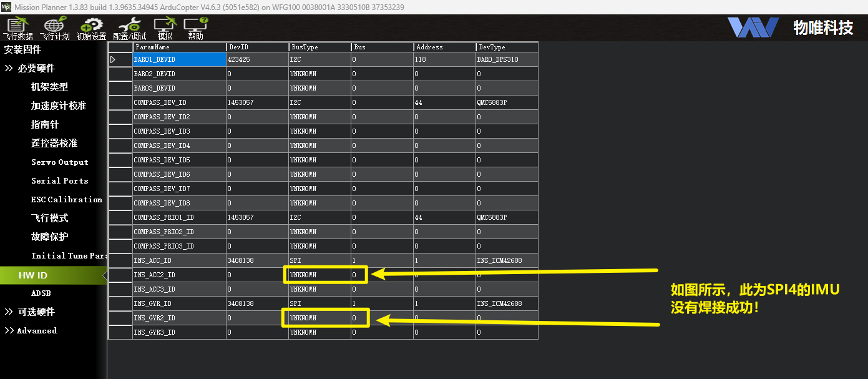
Task: Sort by the BusType column header
Action: pyautogui.click(x=319, y=47)
